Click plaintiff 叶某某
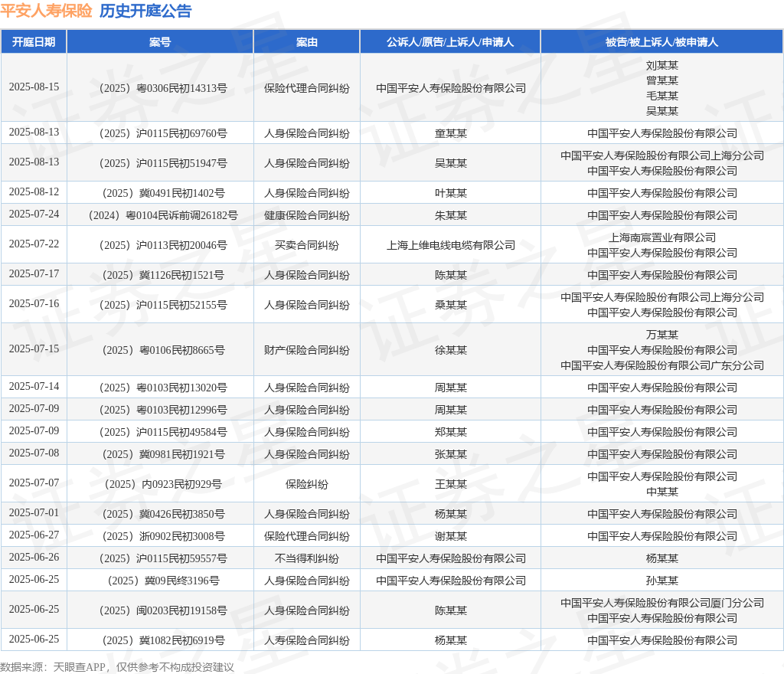 450,193
